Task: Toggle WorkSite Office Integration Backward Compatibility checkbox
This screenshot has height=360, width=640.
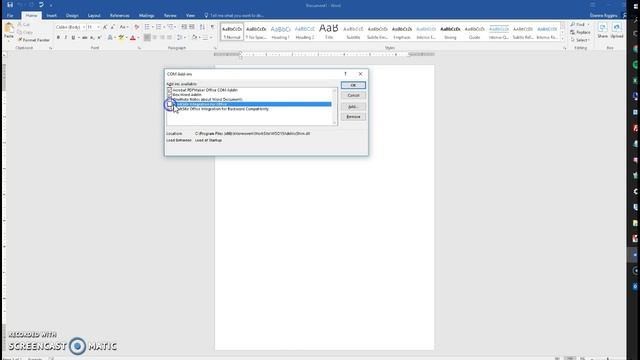Action: click(169, 109)
